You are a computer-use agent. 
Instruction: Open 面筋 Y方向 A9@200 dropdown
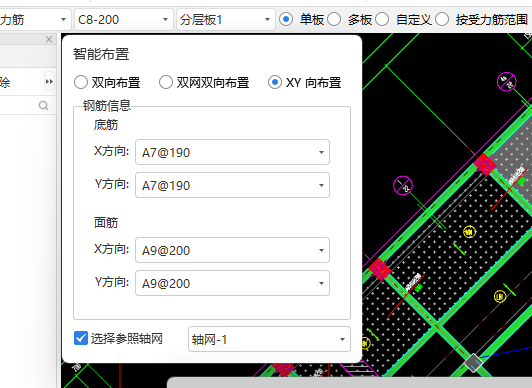[232, 283]
